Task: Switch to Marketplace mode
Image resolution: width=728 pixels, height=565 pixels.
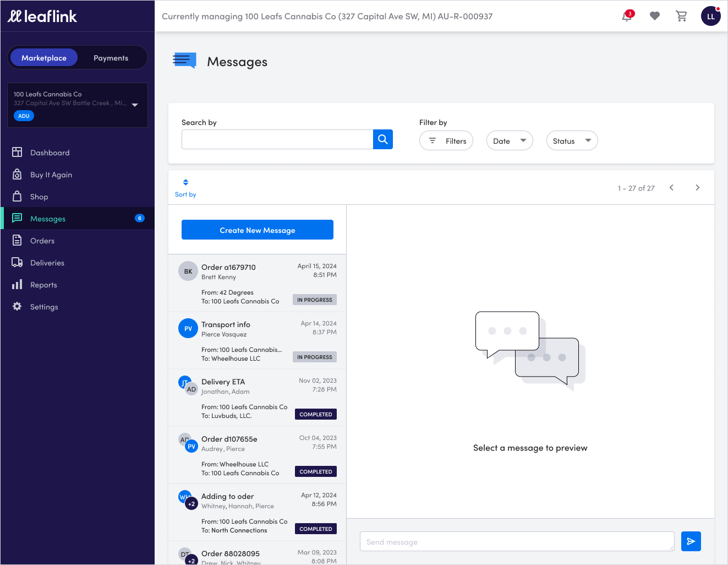Action: tap(44, 58)
